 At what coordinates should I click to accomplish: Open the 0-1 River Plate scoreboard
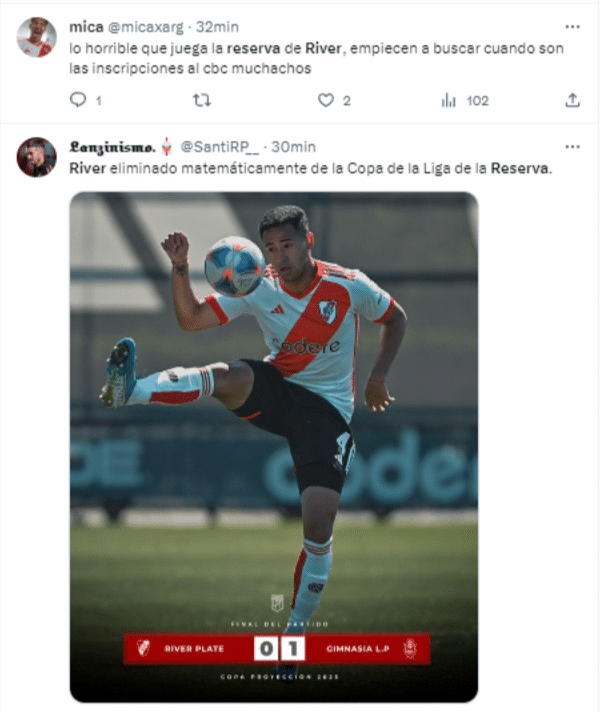tap(277, 648)
